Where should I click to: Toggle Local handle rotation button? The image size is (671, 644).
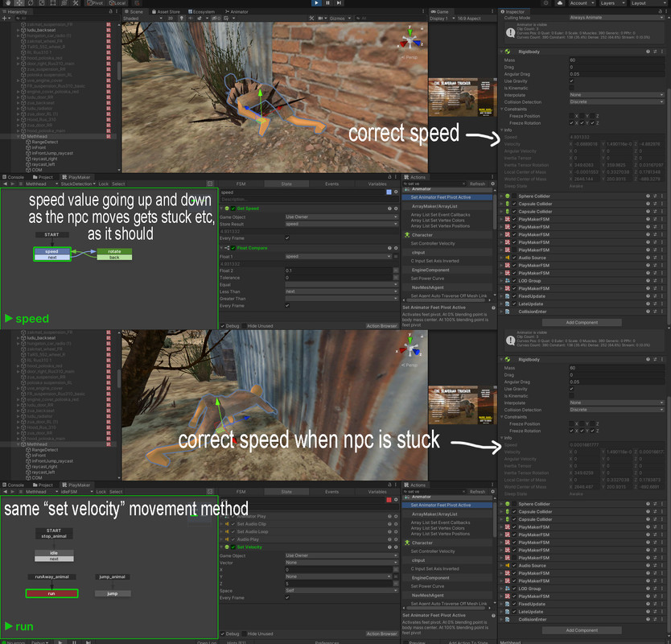point(117,2)
